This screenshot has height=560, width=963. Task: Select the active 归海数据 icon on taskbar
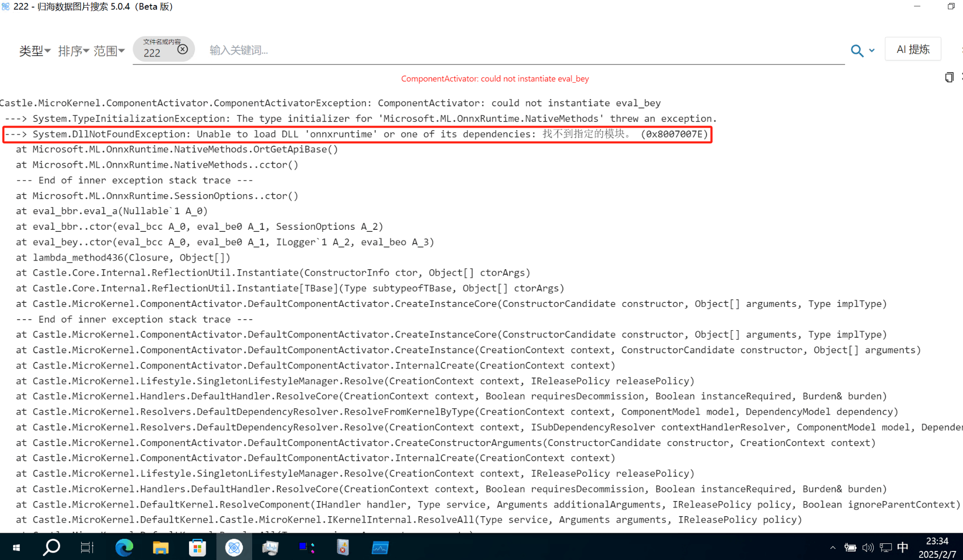coord(233,547)
